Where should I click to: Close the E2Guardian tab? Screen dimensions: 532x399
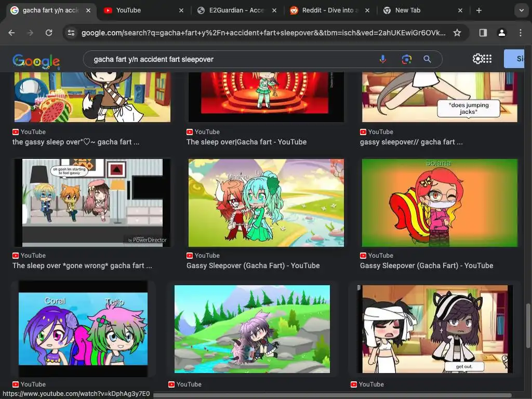coord(274,10)
